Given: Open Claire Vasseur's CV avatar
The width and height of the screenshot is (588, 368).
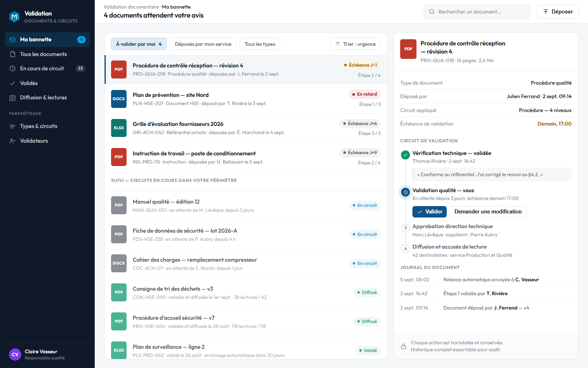Looking at the screenshot, I should click(x=15, y=355).
